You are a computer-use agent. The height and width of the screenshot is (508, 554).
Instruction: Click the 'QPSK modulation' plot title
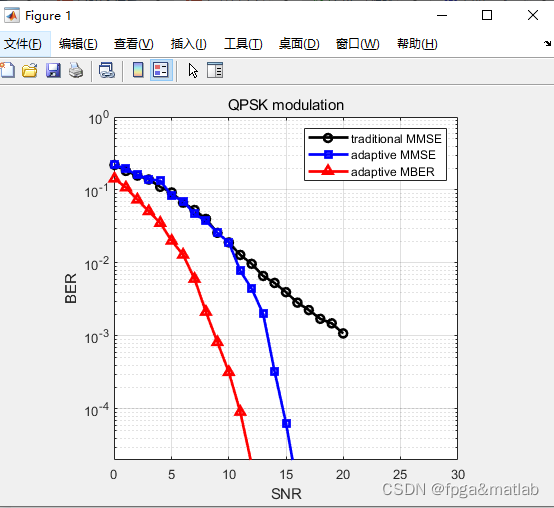[x=286, y=105]
